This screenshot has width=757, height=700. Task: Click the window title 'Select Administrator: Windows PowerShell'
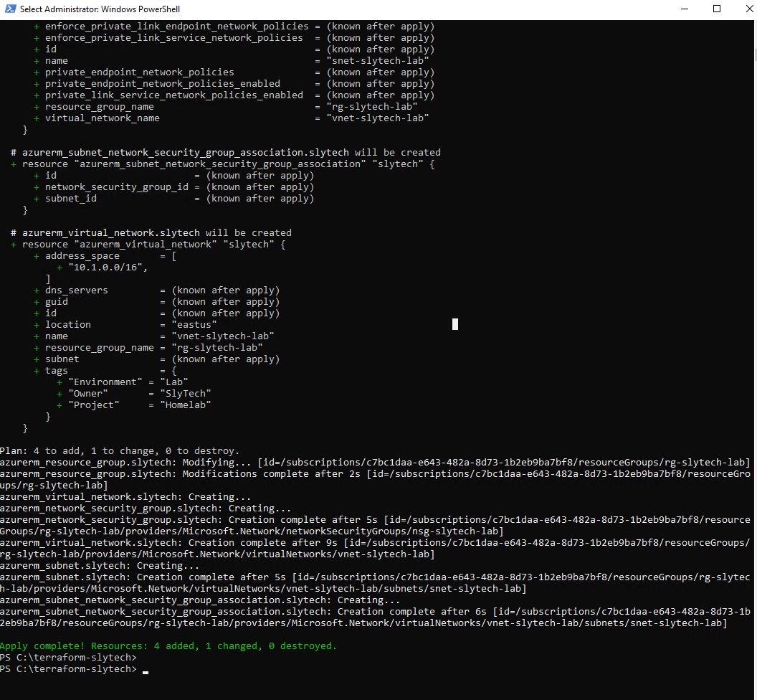pos(100,9)
